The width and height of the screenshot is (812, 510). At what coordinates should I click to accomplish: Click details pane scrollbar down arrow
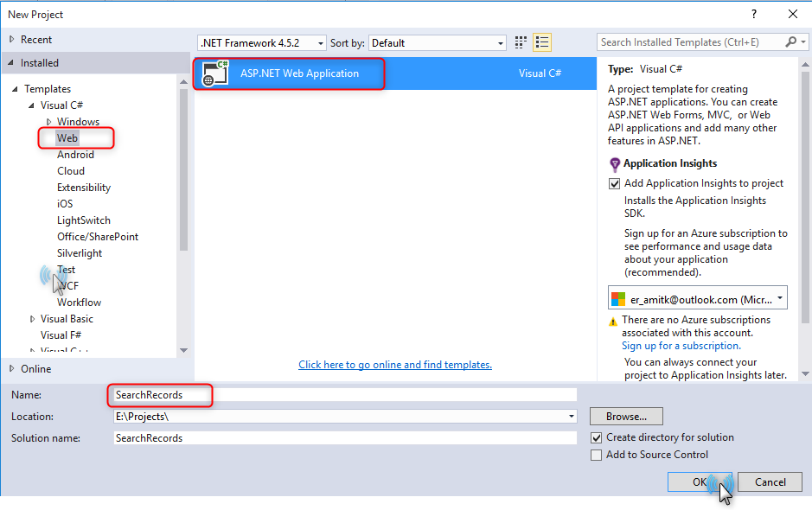pos(805,373)
